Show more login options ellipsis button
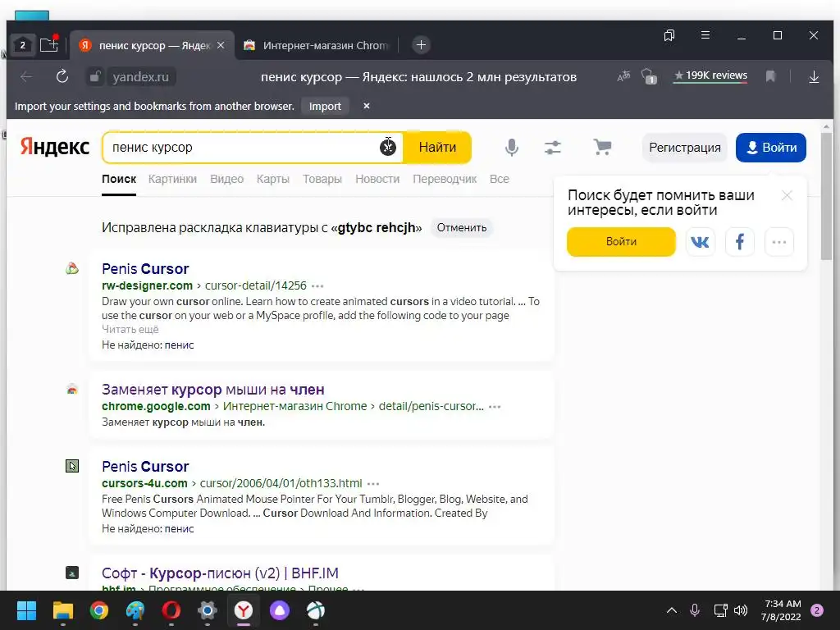 click(779, 242)
